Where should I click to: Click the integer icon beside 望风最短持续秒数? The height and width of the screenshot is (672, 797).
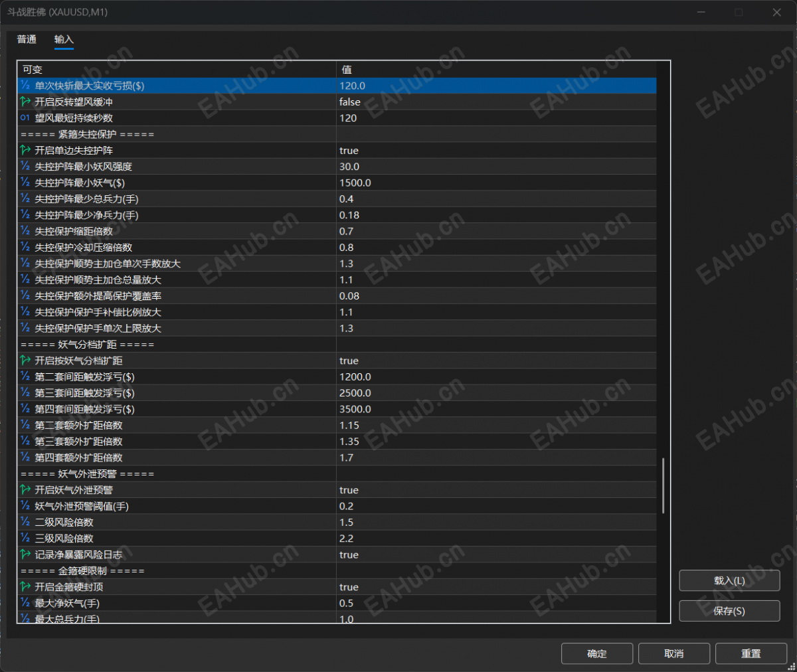[25, 118]
